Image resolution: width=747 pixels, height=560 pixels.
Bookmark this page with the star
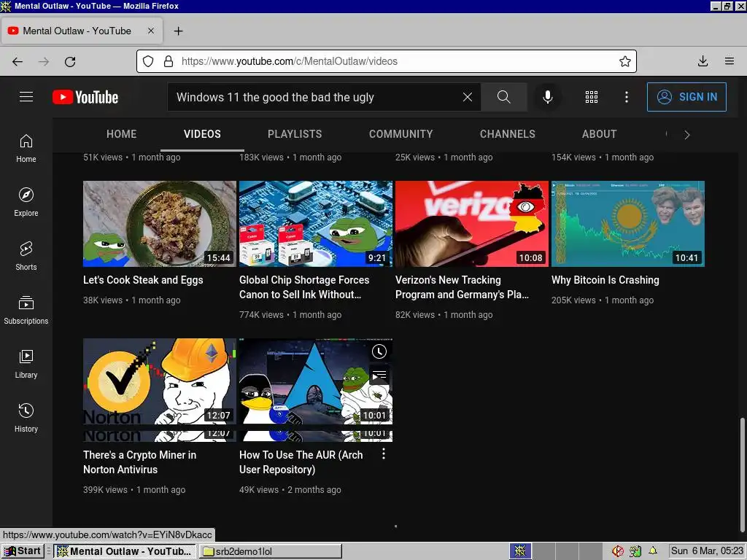pos(625,61)
